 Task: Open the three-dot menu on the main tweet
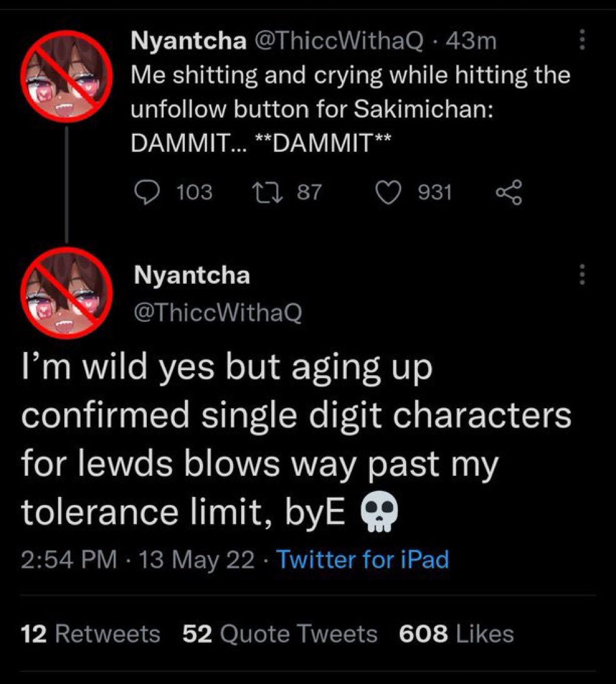coord(583,274)
